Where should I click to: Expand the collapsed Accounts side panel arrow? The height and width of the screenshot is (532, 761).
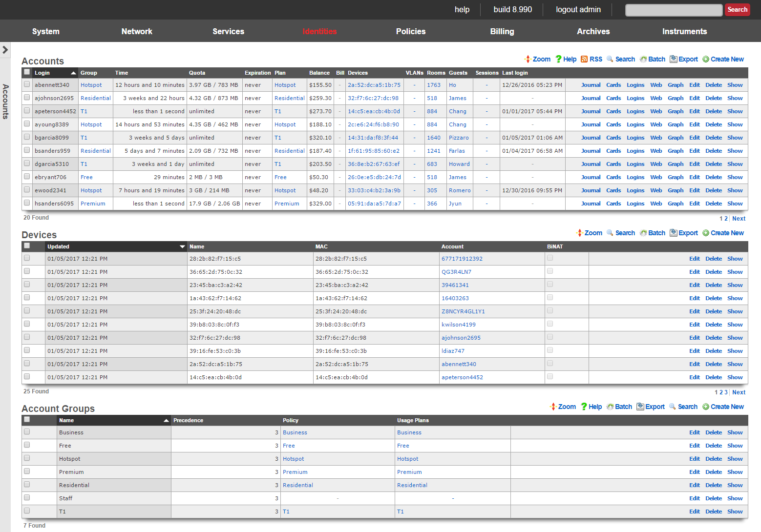point(5,50)
